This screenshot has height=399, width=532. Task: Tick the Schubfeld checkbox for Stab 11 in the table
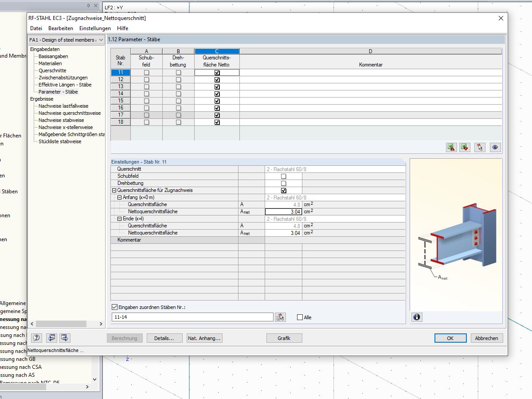(x=147, y=72)
